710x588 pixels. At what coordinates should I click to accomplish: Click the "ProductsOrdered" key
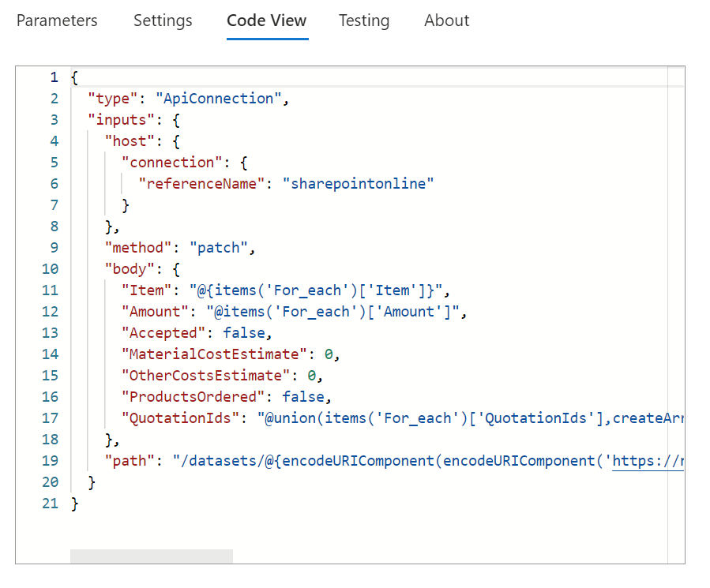(193, 396)
